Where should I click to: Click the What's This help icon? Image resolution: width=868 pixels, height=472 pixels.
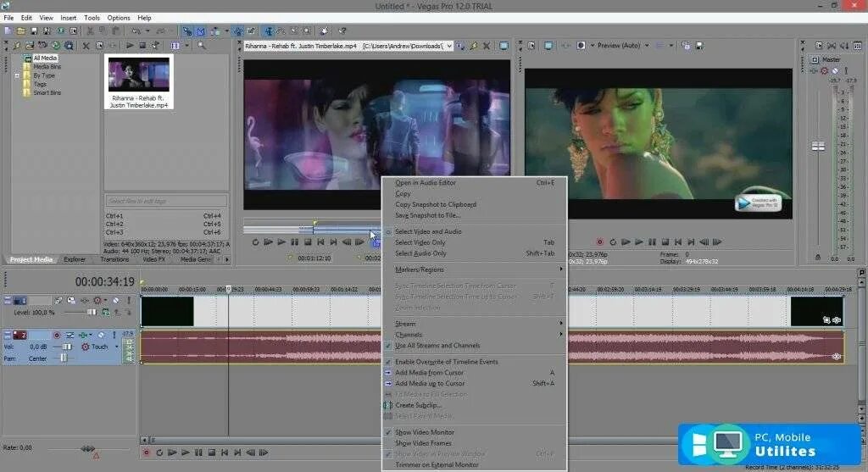point(342,31)
